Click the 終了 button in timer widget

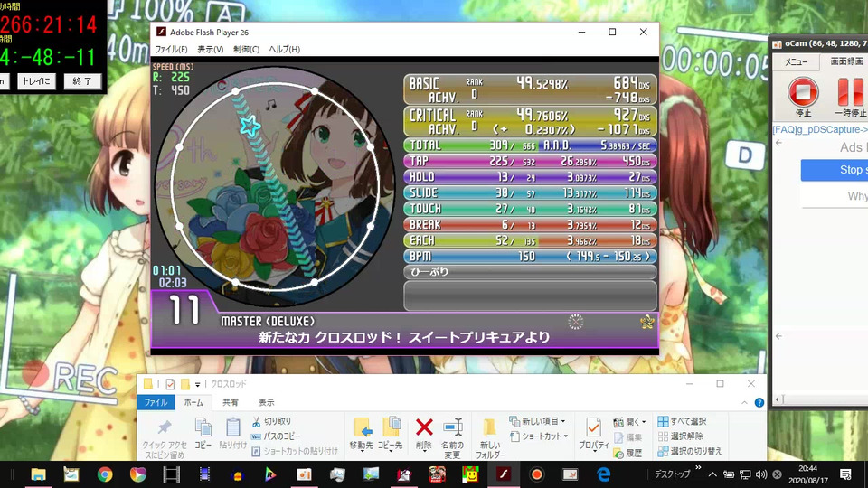82,81
